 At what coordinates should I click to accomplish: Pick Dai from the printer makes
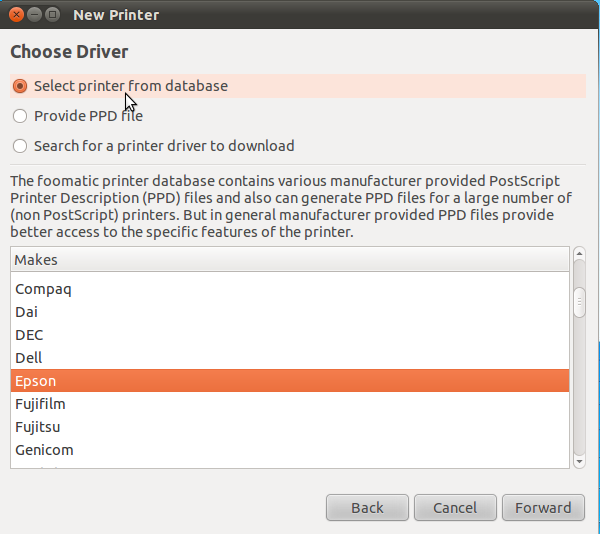pyautogui.click(x=27, y=312)
